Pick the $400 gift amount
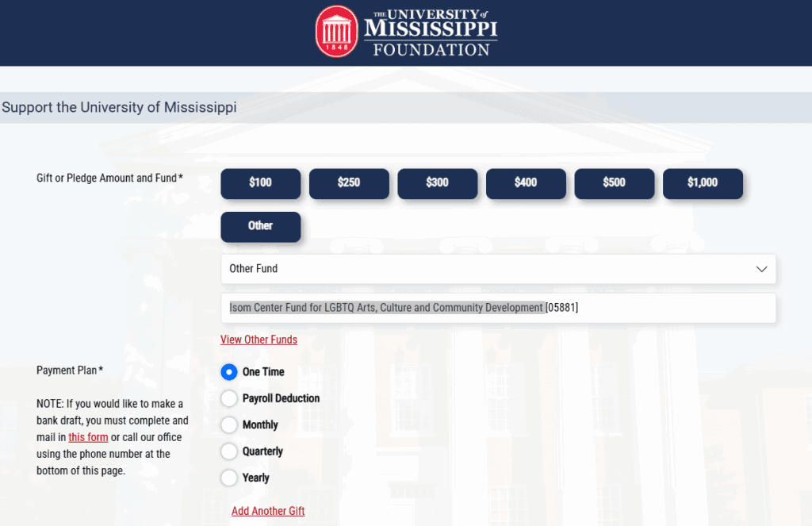Viewport: 812px width, 526px height. 527,183
